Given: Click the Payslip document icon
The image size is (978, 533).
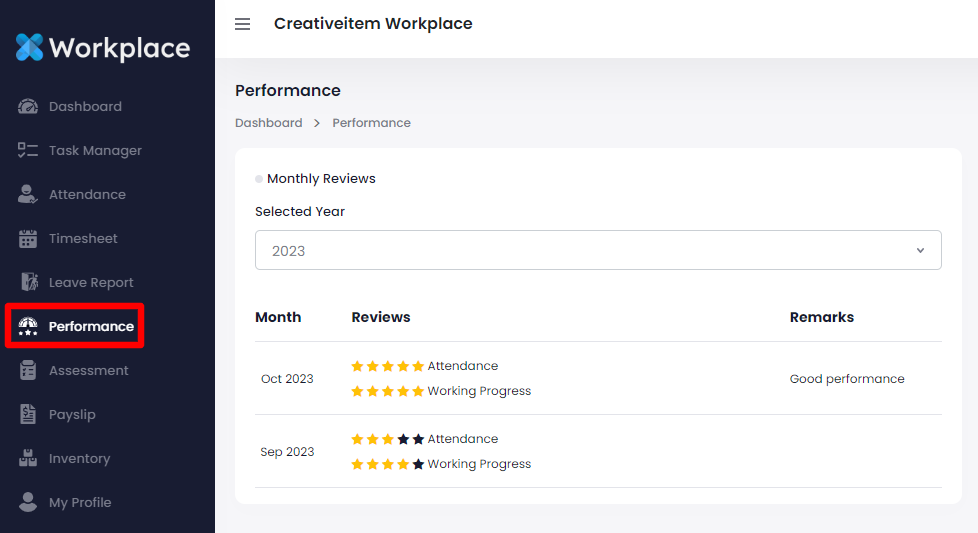Looking at the screenshot, I should click(x=28, y=415).
